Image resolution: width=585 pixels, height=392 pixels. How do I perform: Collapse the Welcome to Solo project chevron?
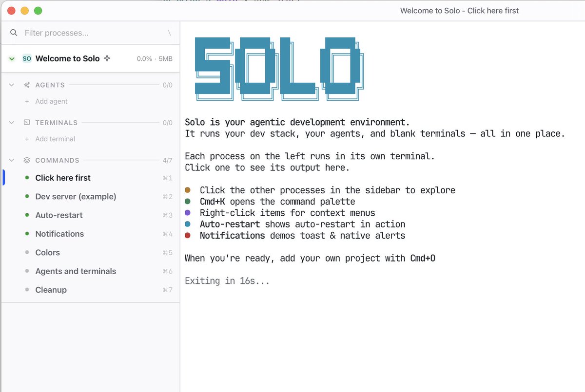(12, 58)
